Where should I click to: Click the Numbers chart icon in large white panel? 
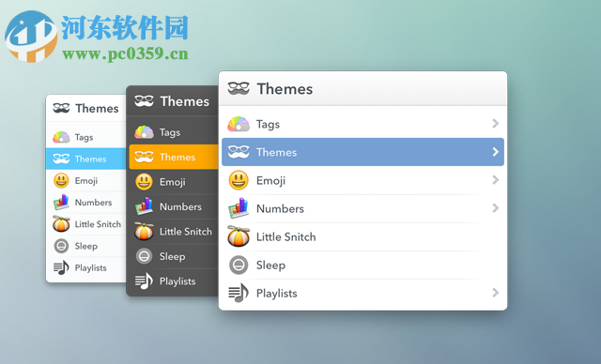click(x=239, y=208)
